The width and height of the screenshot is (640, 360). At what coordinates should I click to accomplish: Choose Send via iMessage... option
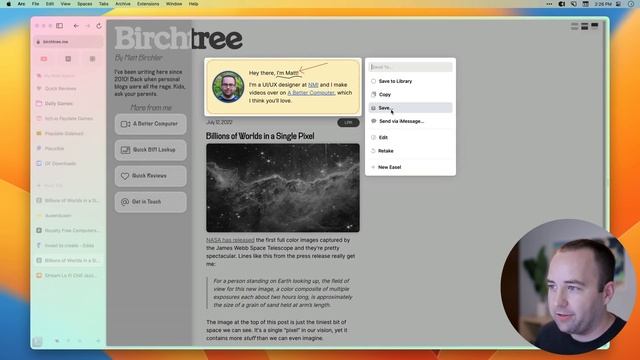coord(411,121)
